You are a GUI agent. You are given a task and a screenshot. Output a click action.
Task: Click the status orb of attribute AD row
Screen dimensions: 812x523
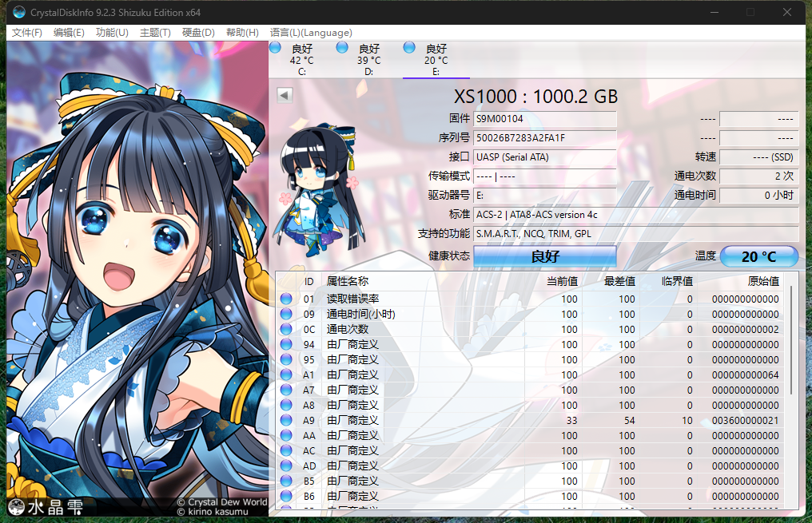(286, 466)
